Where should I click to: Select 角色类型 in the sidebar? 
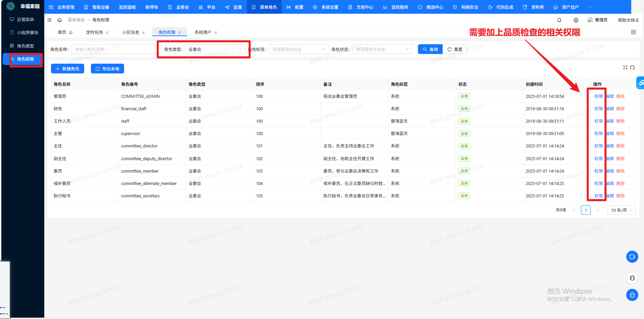coord(25,46)
